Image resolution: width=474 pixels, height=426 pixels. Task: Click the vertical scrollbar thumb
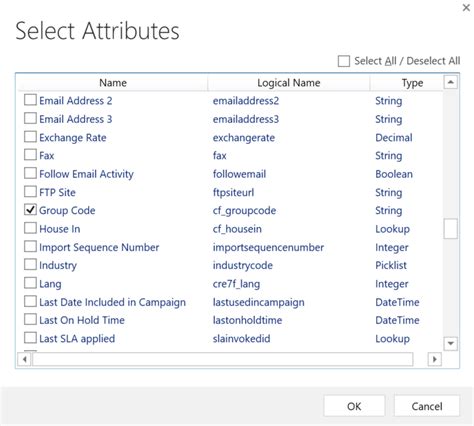[451, 229]
